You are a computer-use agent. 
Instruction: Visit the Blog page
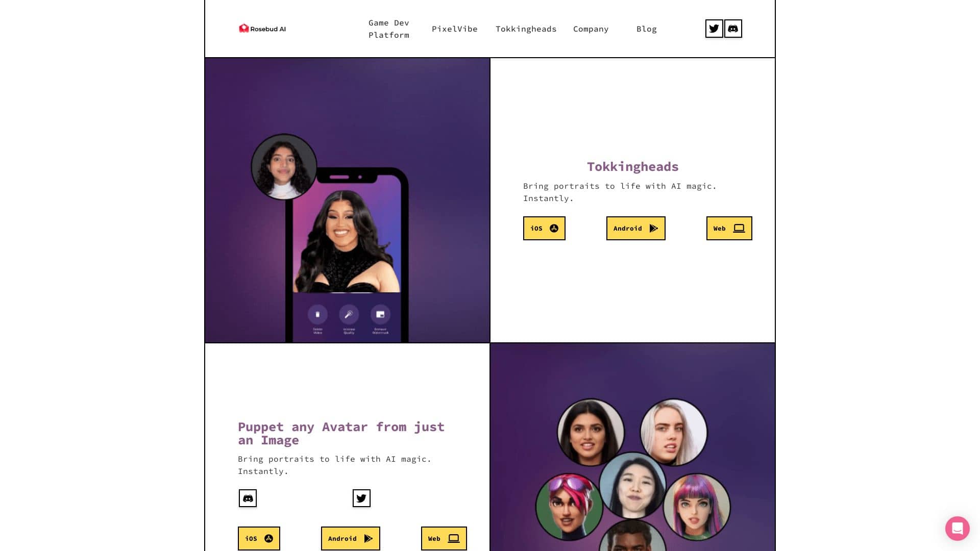647,29
